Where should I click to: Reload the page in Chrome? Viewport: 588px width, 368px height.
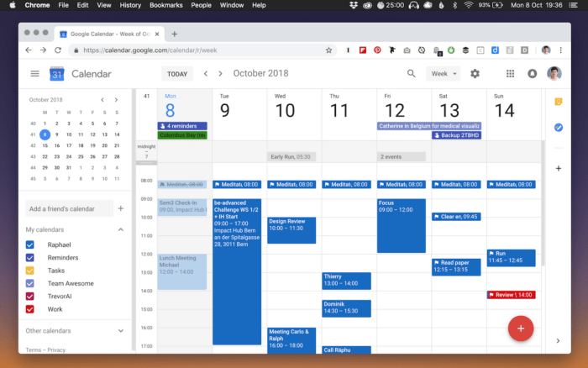[x=58, y=50]
